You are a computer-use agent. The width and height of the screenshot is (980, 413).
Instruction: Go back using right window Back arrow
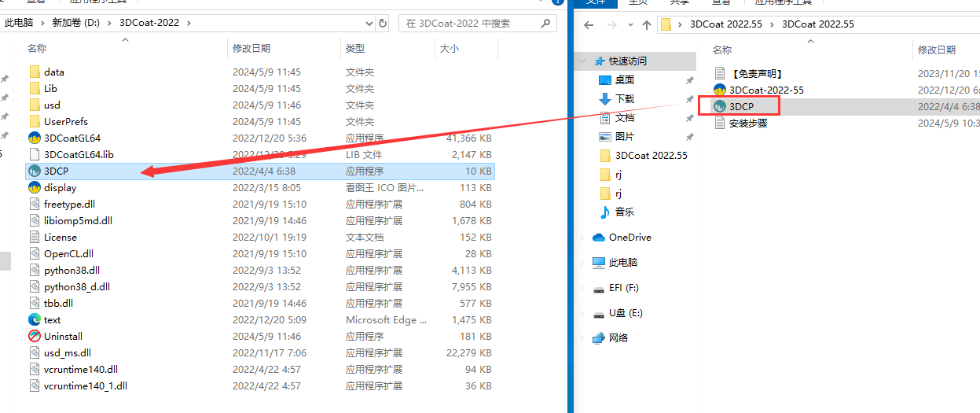[x=587, y=24]
